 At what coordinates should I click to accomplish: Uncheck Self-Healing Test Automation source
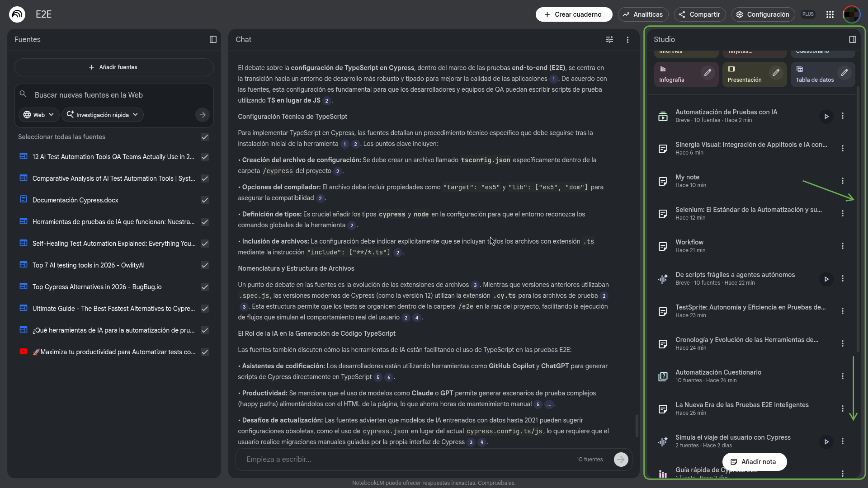click(x=205, y=244)
